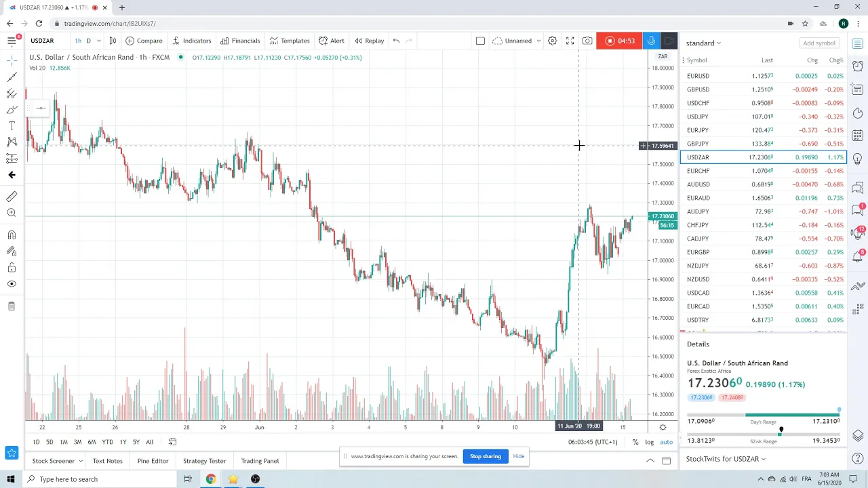Open the Unnamed layout dropdown
868x488 pixels.
[x=517, y=41]
